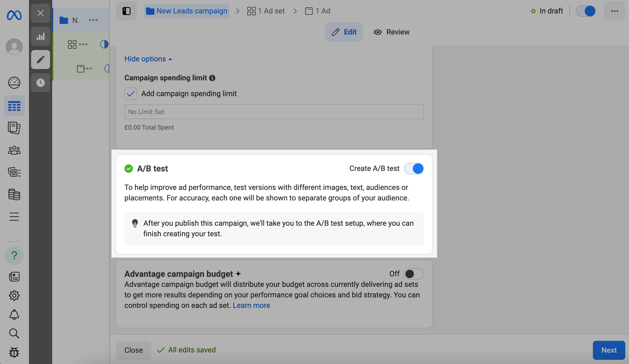The height and width of the screenshot is (364, 629).
Task: Collapse the Hide options expander
Action: 148,59
